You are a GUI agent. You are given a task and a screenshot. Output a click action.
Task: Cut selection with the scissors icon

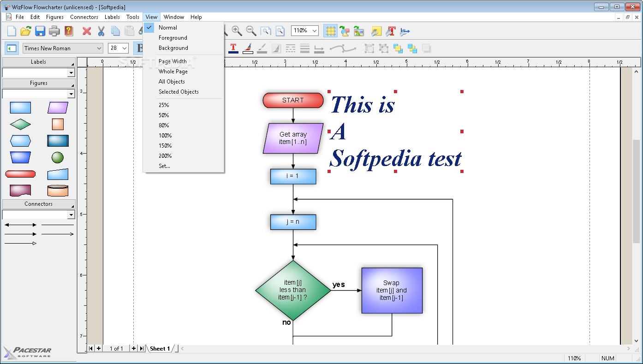pyautogui.click(x=101, y=31)
